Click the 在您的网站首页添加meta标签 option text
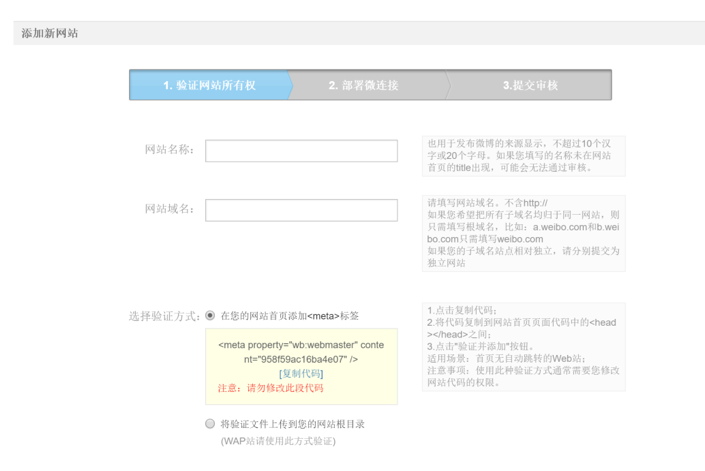This screenshot has height=471, width=705. click(289, 316)
